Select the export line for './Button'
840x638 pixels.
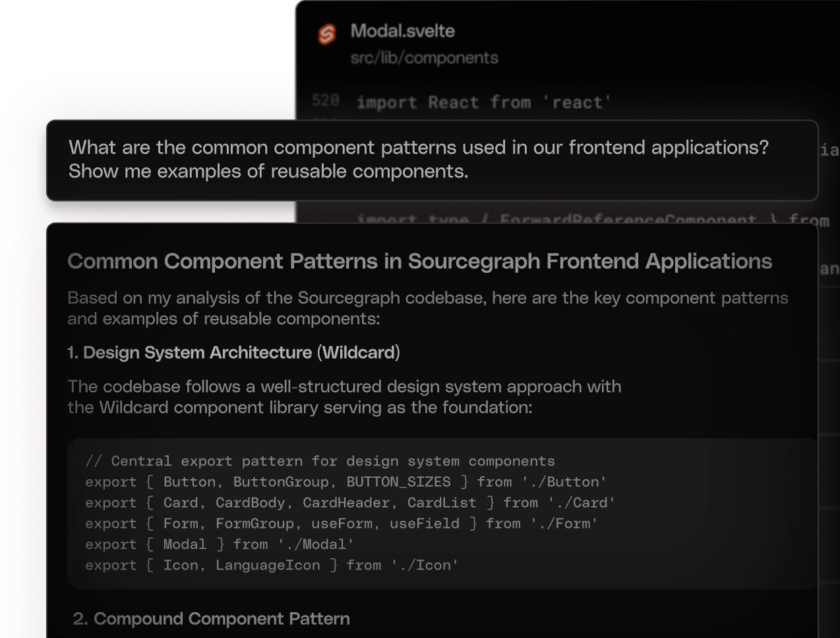[346, 482]
